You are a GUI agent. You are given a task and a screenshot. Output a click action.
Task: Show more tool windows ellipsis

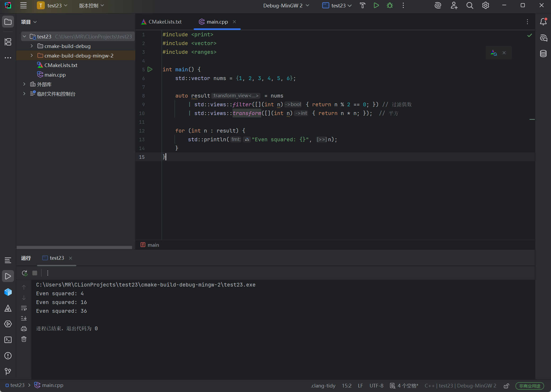point(8,58)
